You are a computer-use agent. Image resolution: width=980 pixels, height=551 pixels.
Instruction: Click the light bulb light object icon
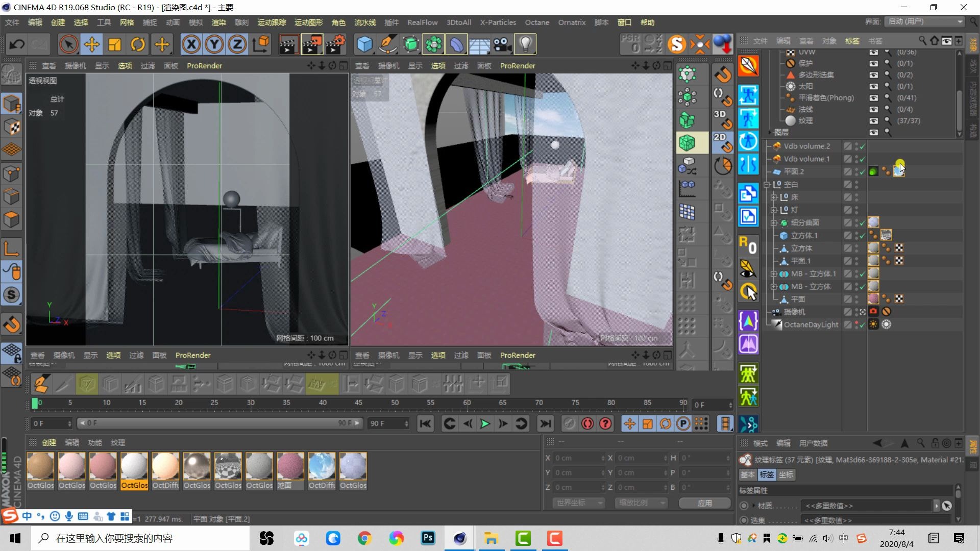pos(526,44)
